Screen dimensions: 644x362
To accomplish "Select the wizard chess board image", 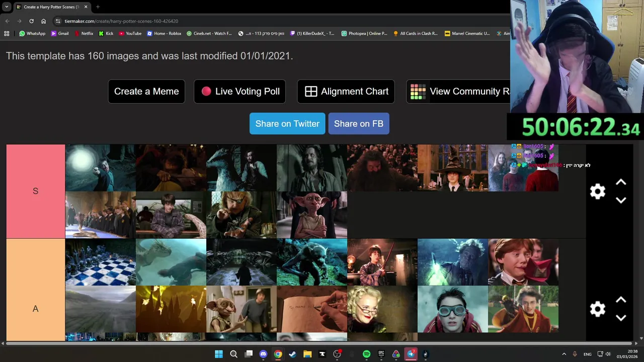I will click(101, 262).
